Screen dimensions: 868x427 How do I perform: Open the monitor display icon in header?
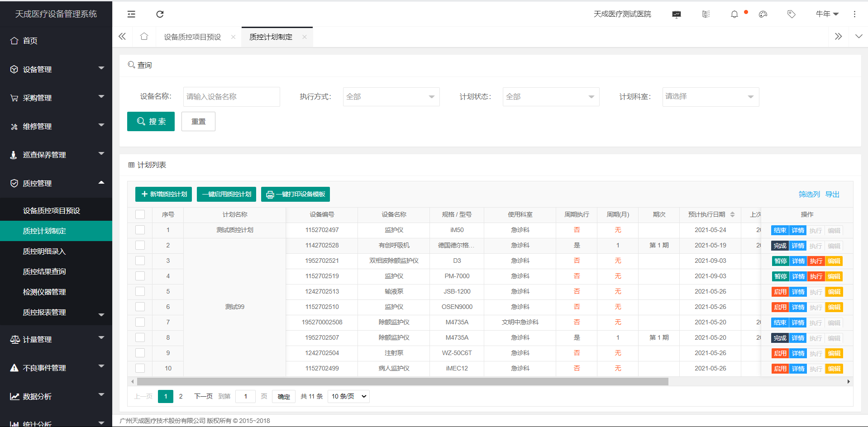(x=677, y=14)
